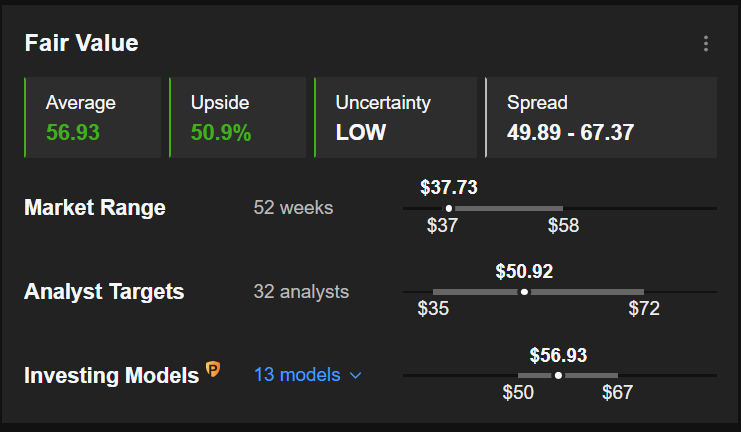Click the Market Range label
This screenshot has height=432, width=741.
tap(95, 207)
